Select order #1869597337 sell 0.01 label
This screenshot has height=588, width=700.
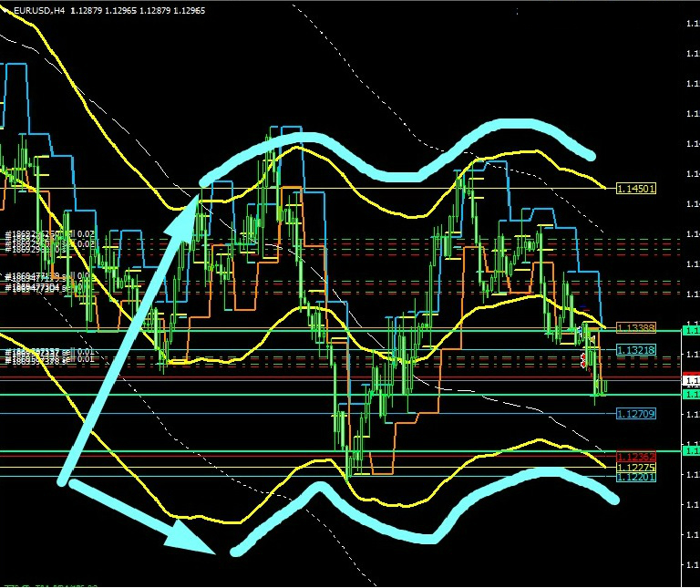click(50, 352)
